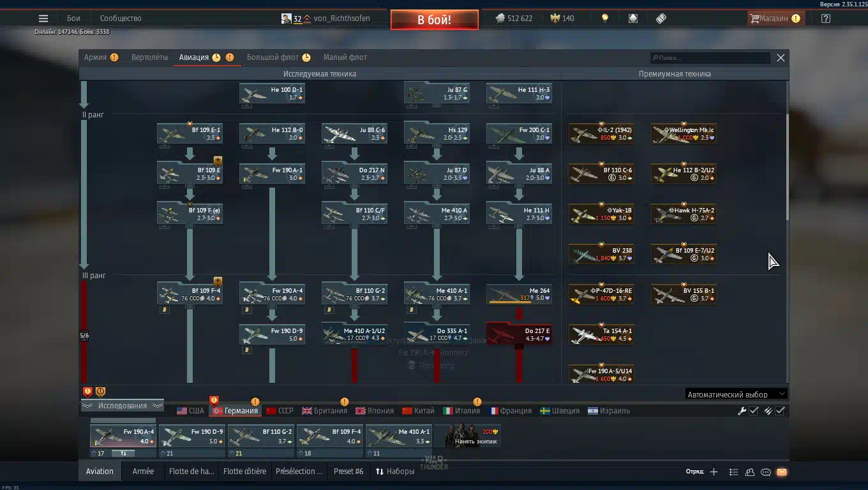The image size is (868, 490).
Task: Click swap arrows icon under Fw 190 A-4 slot
Action: point(123,454)
